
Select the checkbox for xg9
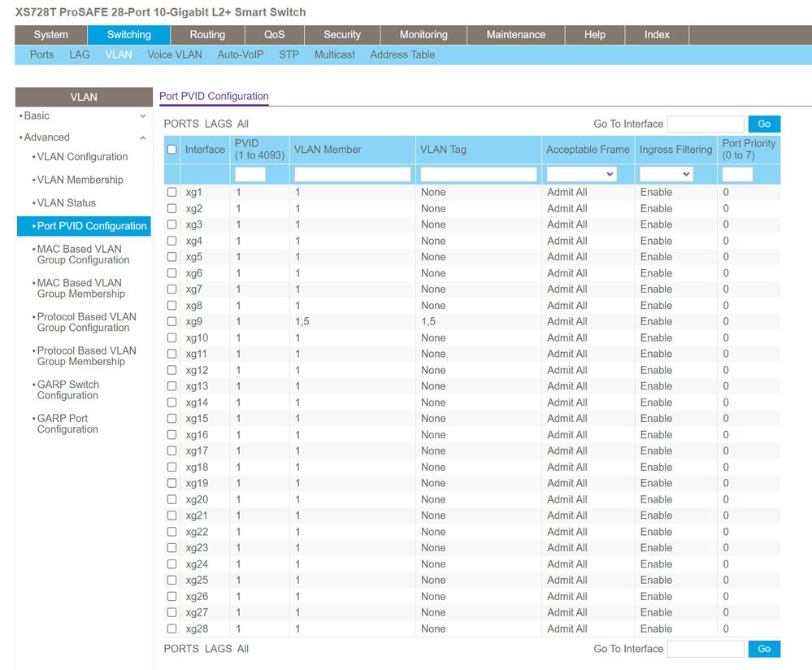point(172,322)
